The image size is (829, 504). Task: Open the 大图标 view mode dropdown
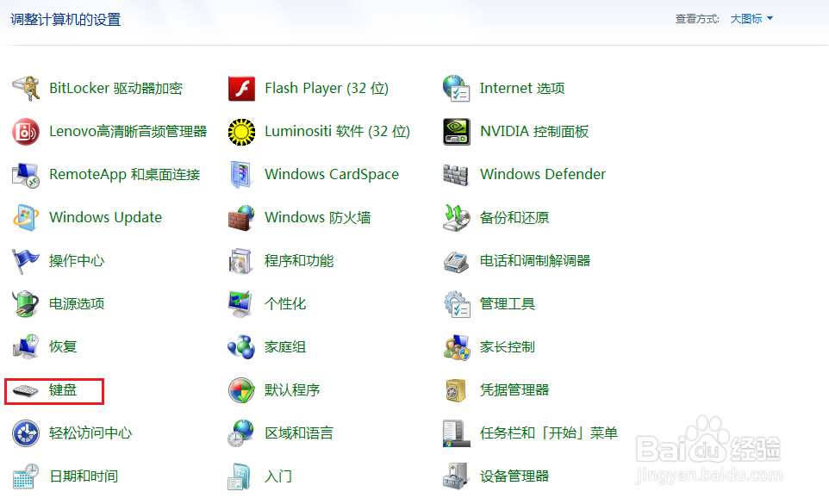751,19
